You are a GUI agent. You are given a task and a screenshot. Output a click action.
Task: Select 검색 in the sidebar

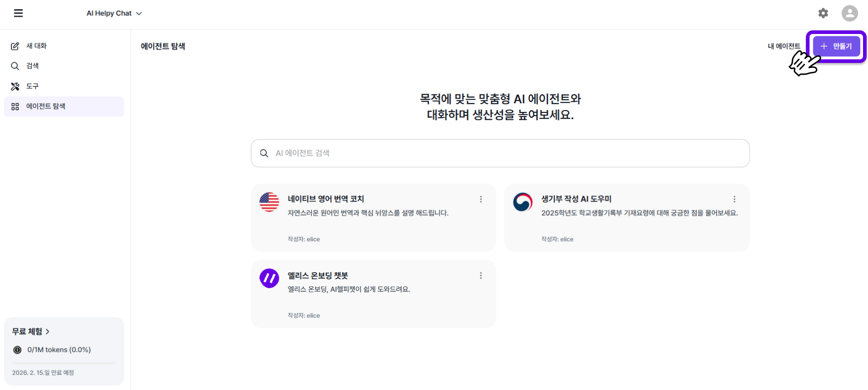click(x=32, y=66)
